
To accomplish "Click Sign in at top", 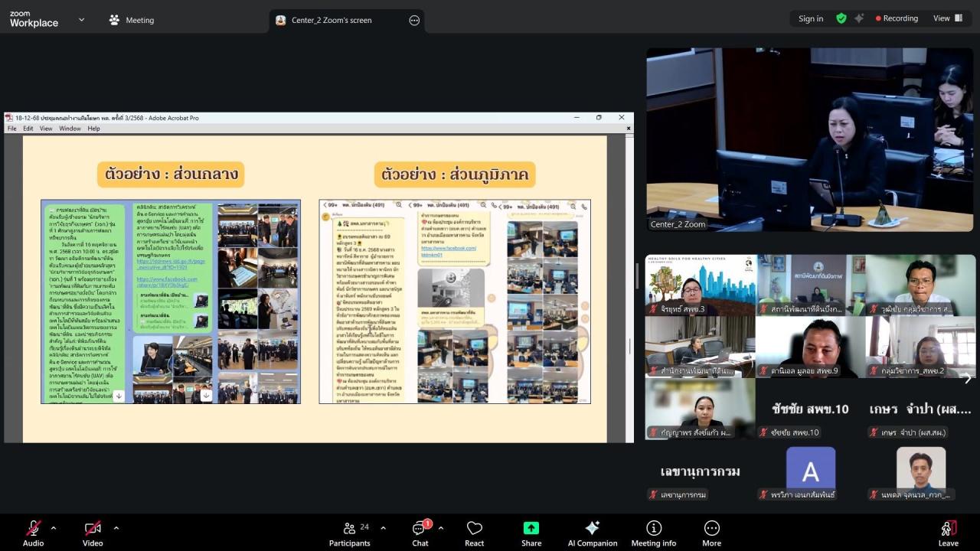I will pyautogui.click(x=811, y=18).
